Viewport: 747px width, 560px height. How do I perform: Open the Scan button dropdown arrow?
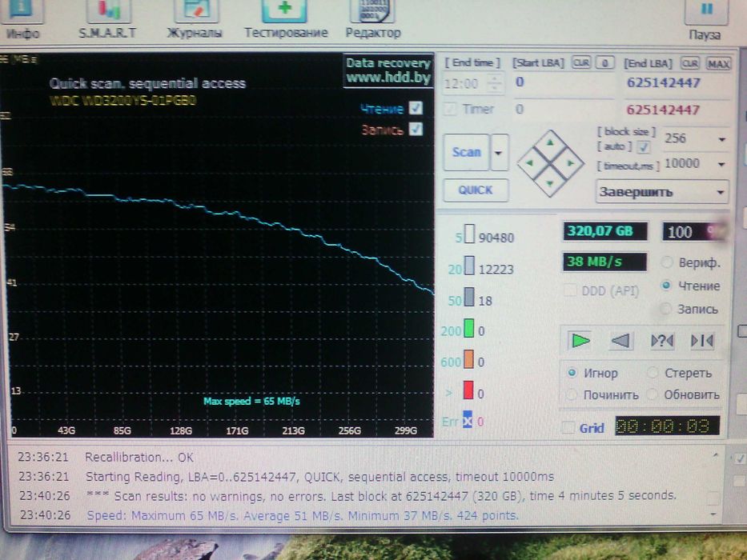tap(499, 153)
